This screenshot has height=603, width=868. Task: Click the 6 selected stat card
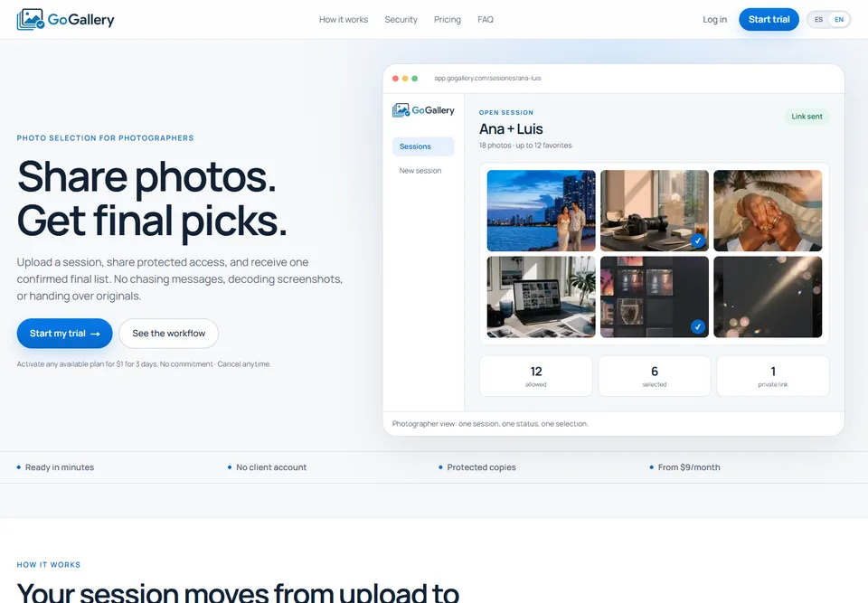655,376
